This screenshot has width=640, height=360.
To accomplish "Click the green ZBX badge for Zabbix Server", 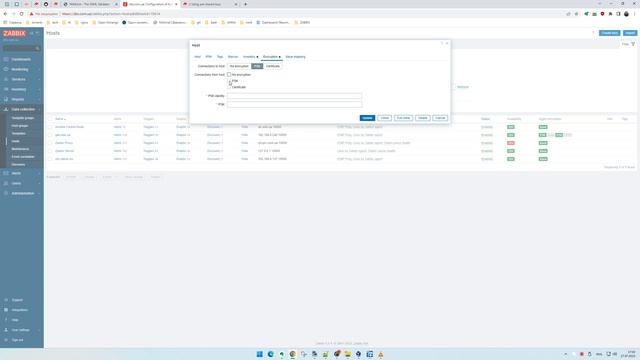I will [511, 151].
